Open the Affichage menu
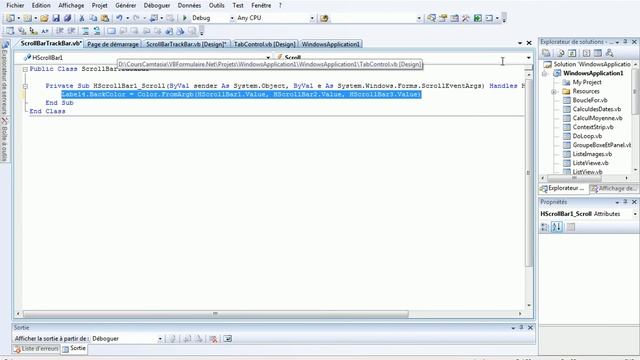Screen dimensions: 640x360 71,5
